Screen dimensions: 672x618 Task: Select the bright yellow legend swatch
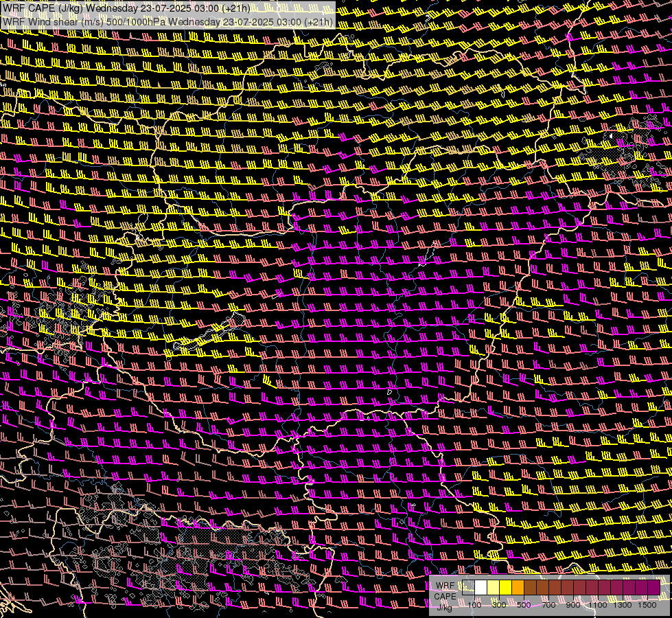(x=506, y=588)
